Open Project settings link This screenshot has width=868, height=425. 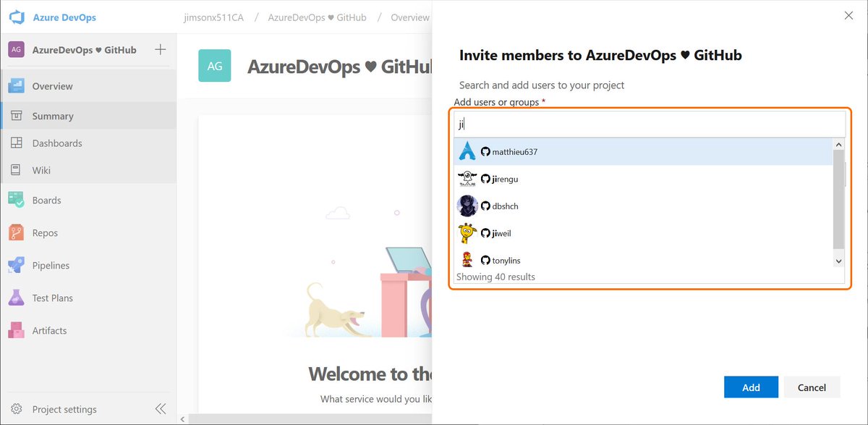(x=64, y=409)
